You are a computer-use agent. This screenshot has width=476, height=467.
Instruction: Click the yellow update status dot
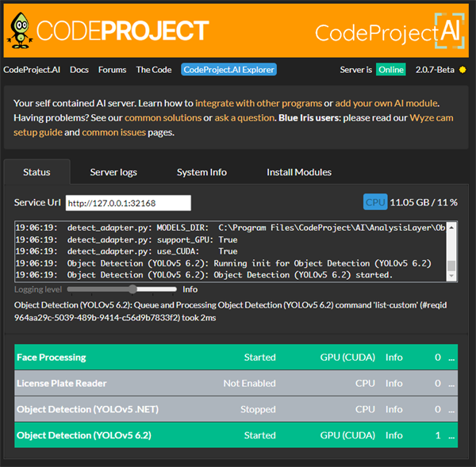[463, 70]
